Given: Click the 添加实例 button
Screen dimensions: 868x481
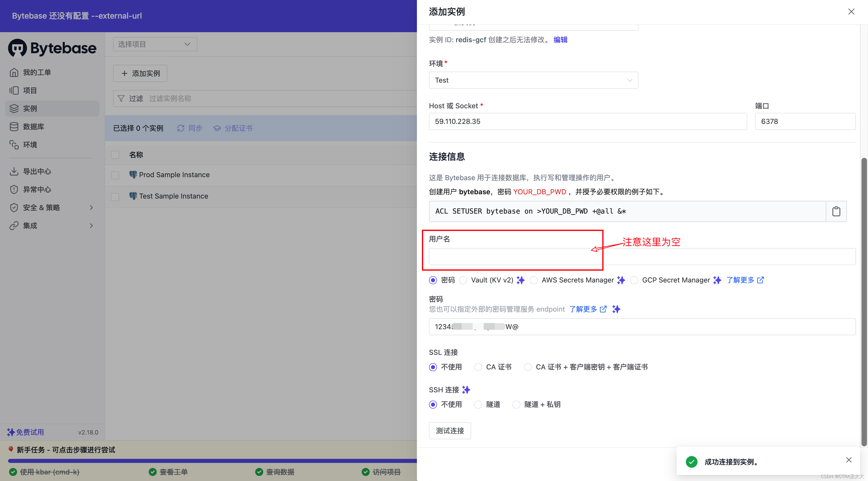Looking at the screenshot, I should [140, 73].
